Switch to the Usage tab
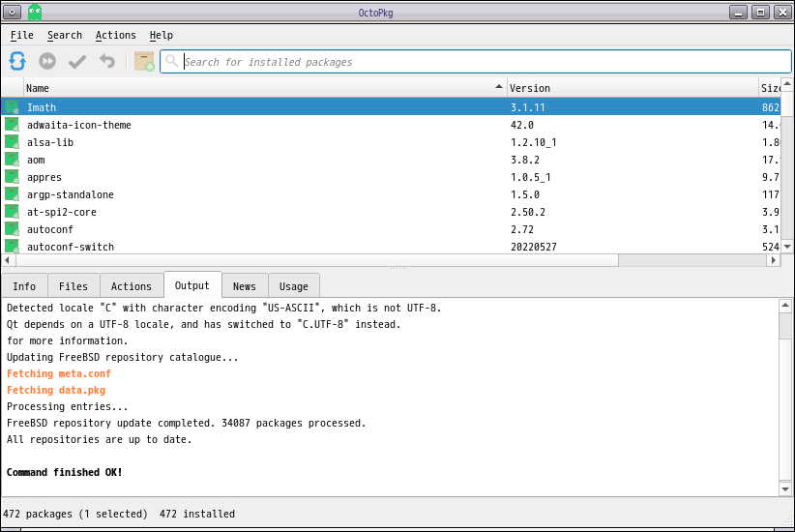This screenshot has height=532, width=795. click(294, 286)
